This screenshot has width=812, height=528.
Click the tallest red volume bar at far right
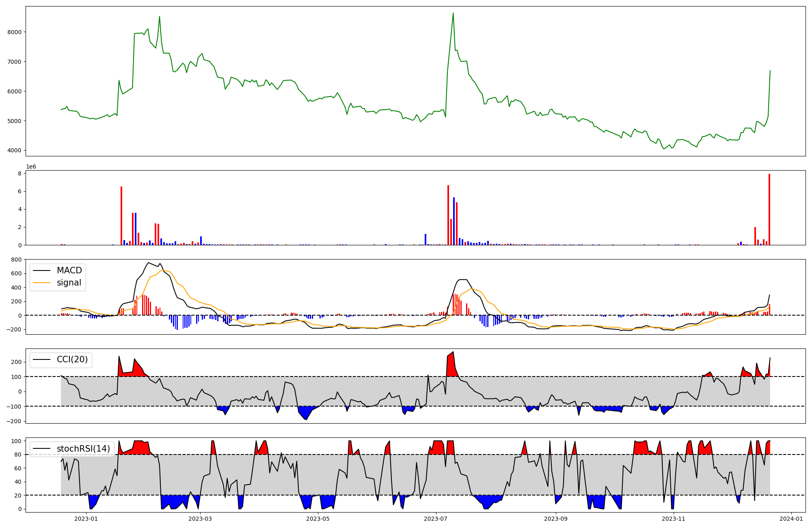tap(769, 209)
